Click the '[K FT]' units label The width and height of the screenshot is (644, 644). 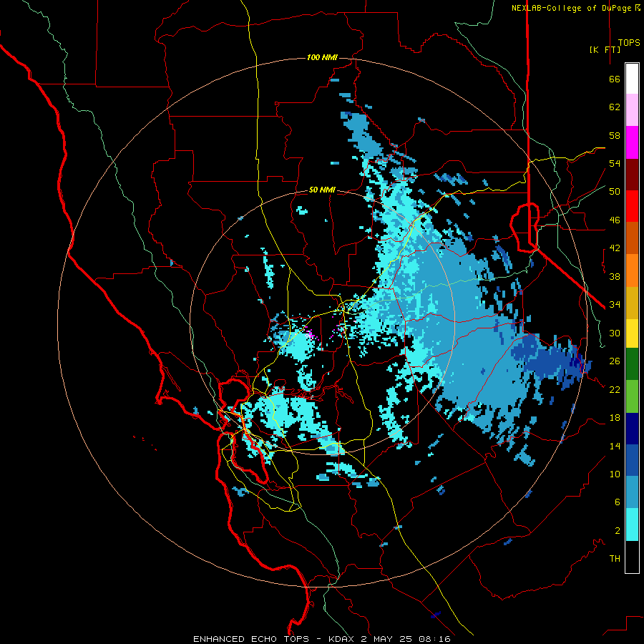pos(605,49)
